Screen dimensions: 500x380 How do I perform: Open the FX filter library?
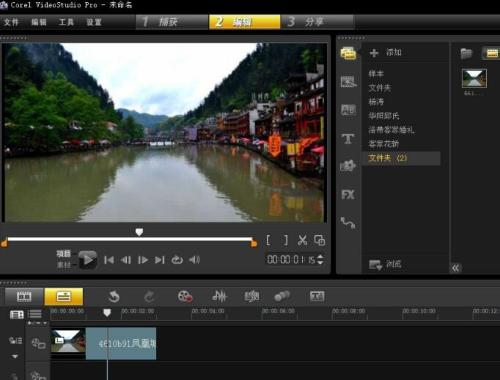point(348,194)
